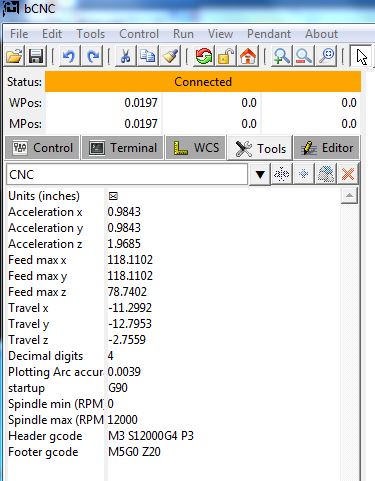Zoom in on the canvas
Viewport: 375px width, 481px height.
(281, 56)
